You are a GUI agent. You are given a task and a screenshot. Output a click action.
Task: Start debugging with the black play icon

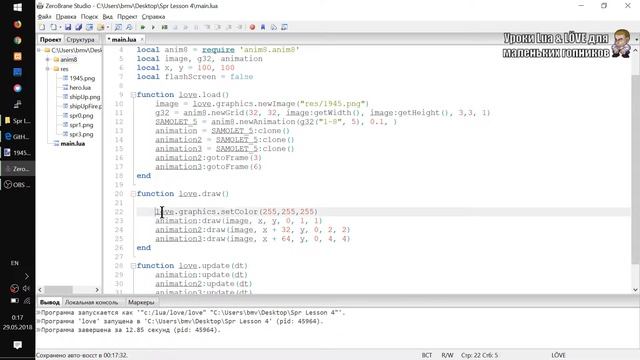click(153, 27)
